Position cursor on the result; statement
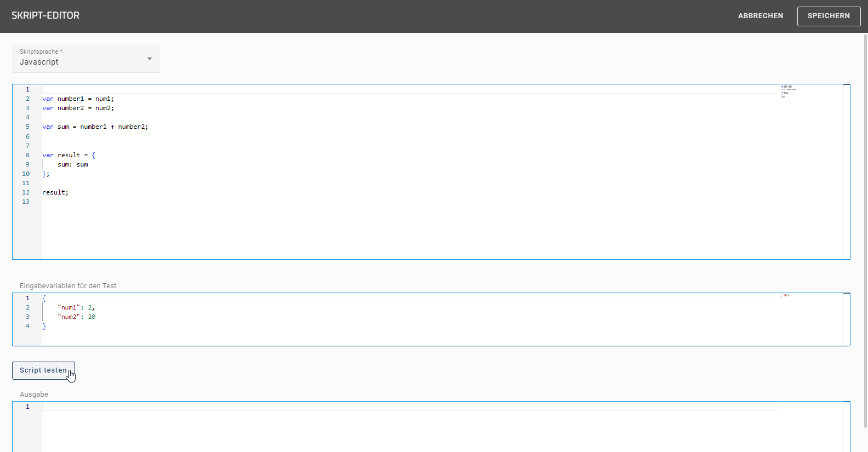 pos(55,192)
